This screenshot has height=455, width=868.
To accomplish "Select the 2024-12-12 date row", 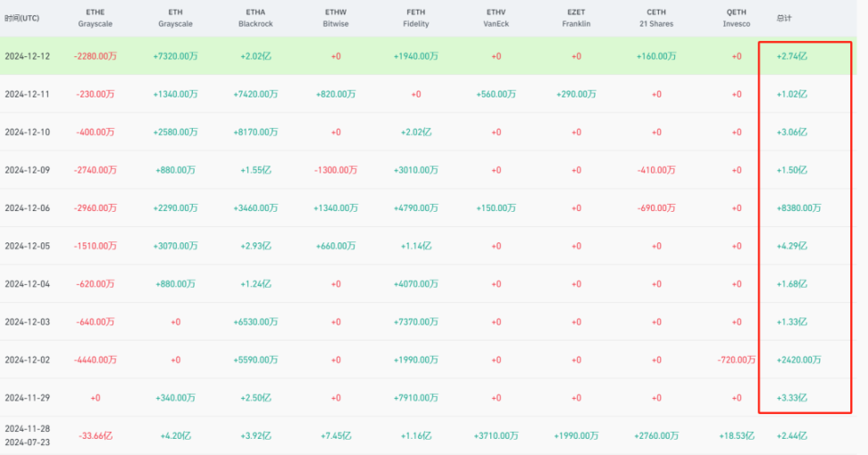I will [x=28, y=56].
